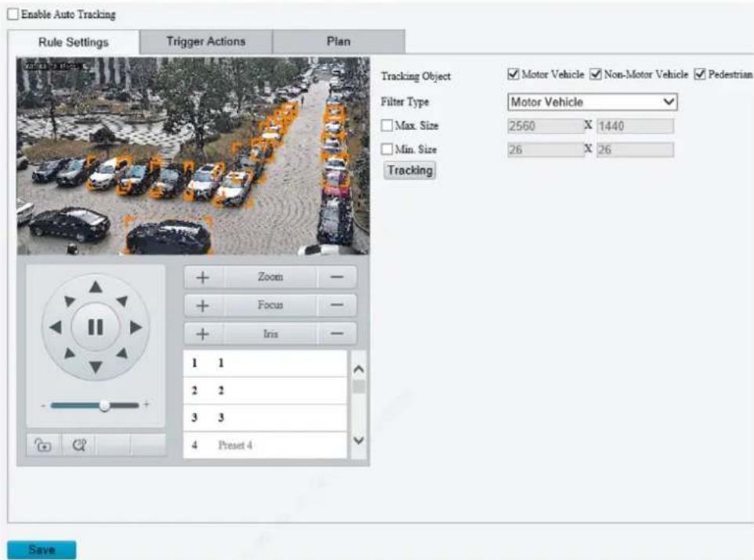
Task: Enable the Min. Size filter checkbox
Action: 387,149
